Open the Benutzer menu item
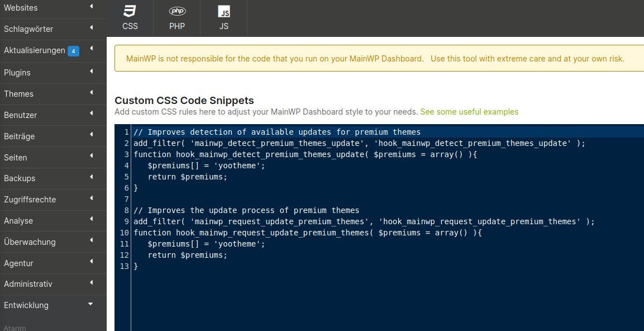The width and height of the screenshot is (644, 331). [21, 115]
